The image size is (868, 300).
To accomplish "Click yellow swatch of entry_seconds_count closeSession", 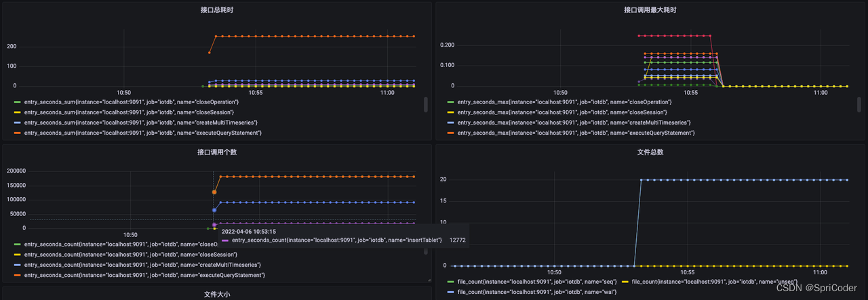I will pos(17,254).
